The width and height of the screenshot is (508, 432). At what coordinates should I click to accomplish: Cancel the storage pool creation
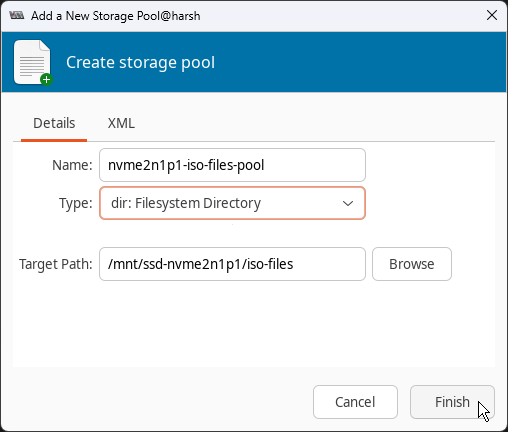355,402
